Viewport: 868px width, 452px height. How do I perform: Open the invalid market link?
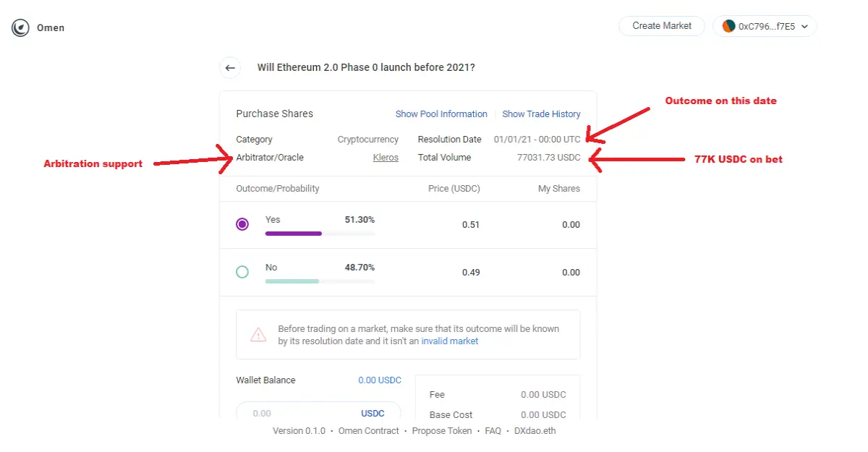(450, 341)
